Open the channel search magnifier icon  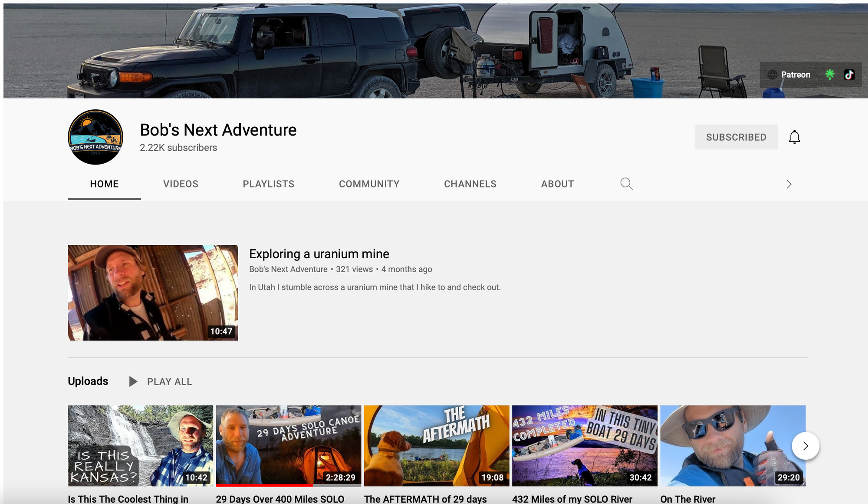tap(626, 184)
